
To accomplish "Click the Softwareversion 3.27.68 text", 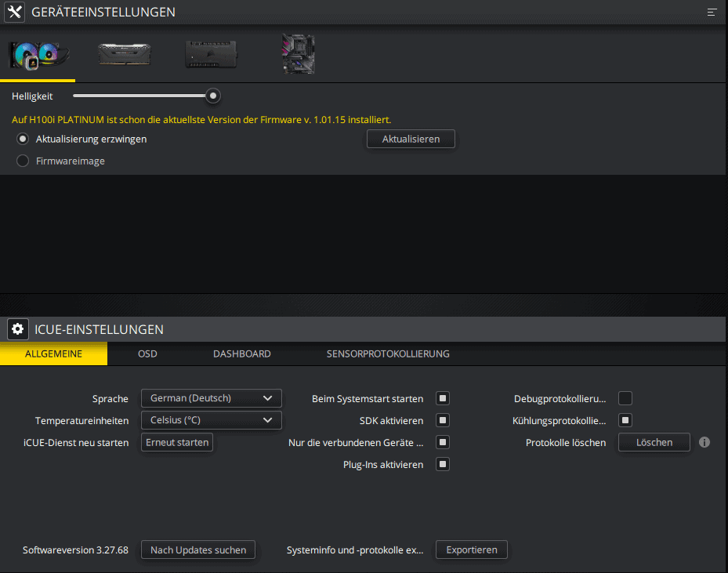I will tap(75, 549).
